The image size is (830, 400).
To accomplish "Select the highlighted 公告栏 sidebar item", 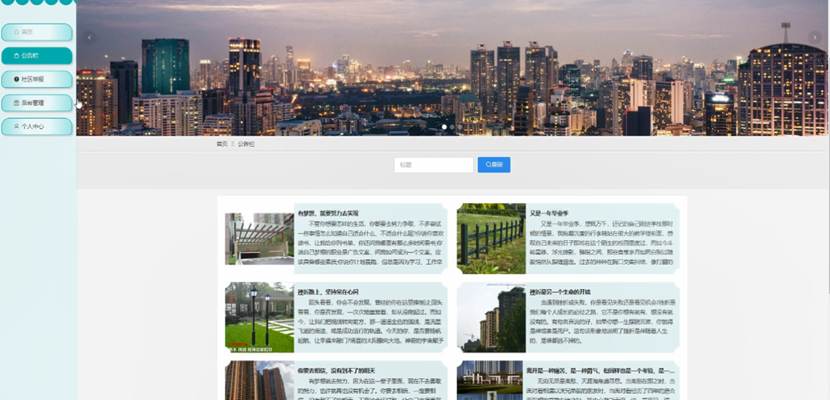I will pos(37,56).
